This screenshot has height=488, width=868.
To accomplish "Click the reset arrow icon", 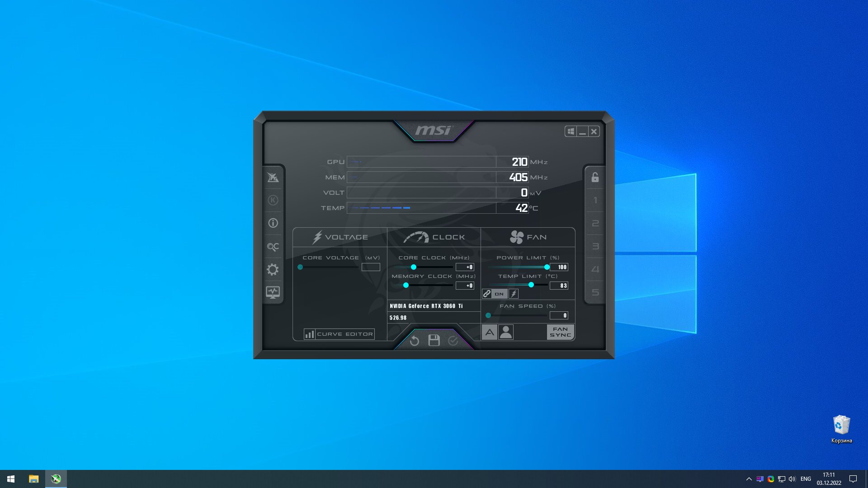I will click(415, 341).
